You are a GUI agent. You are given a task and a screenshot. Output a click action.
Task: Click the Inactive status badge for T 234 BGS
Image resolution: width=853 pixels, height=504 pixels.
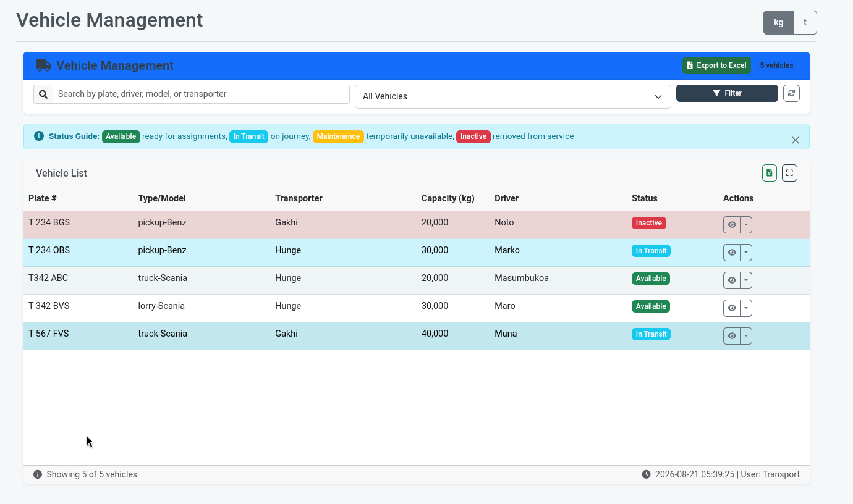649,223
